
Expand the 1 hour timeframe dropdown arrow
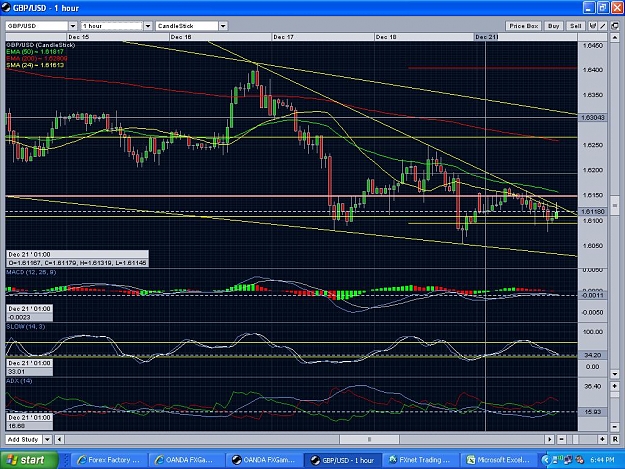(x=148, y=26)
